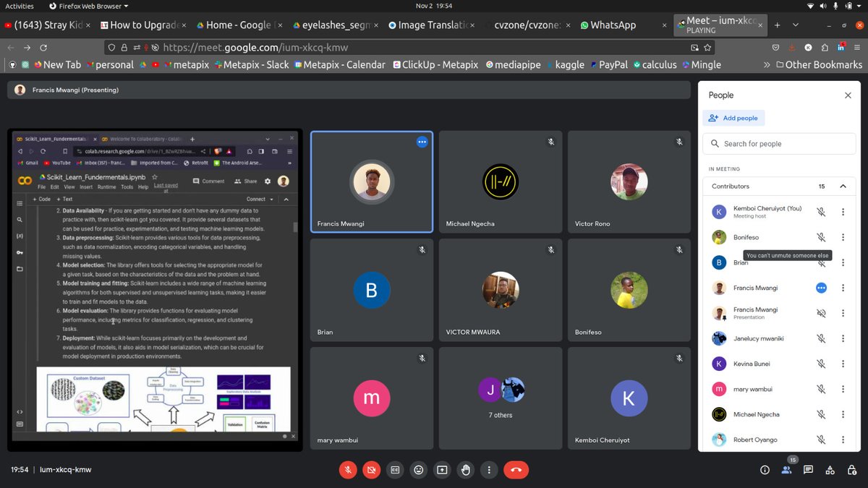Screen dimensions: 868x488
Task: Open the bottom bar more options menu
Action: click(489, 470)
